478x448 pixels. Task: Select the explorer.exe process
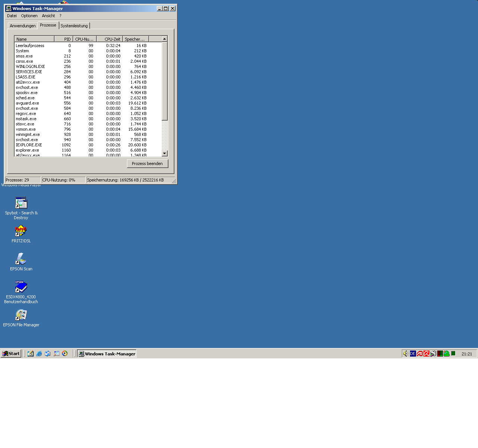tap(88, 150)
